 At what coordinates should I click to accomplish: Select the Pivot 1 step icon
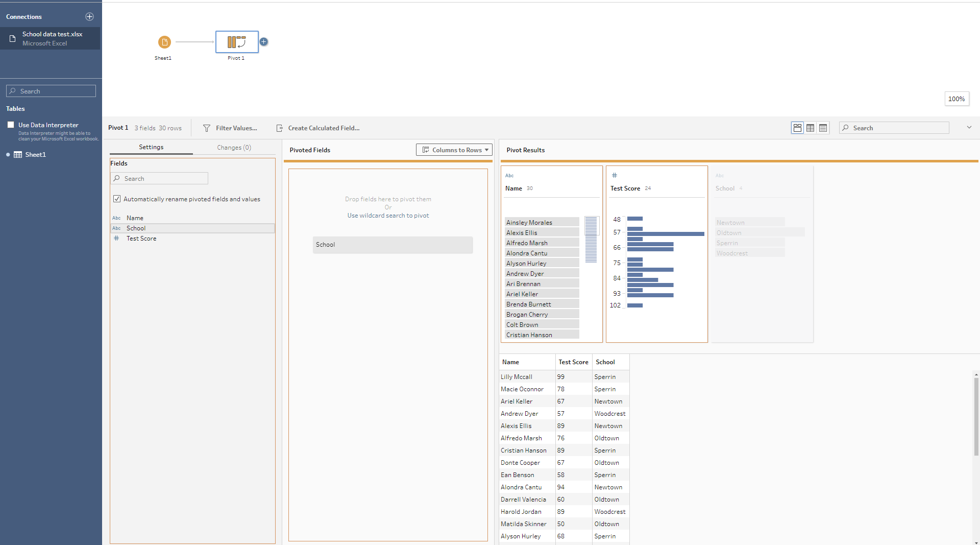coord(236,42)
